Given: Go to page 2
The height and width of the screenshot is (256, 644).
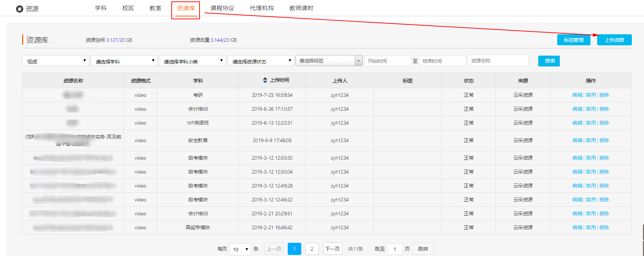Looking at the screenshot, I should click(x=312, y=249).
